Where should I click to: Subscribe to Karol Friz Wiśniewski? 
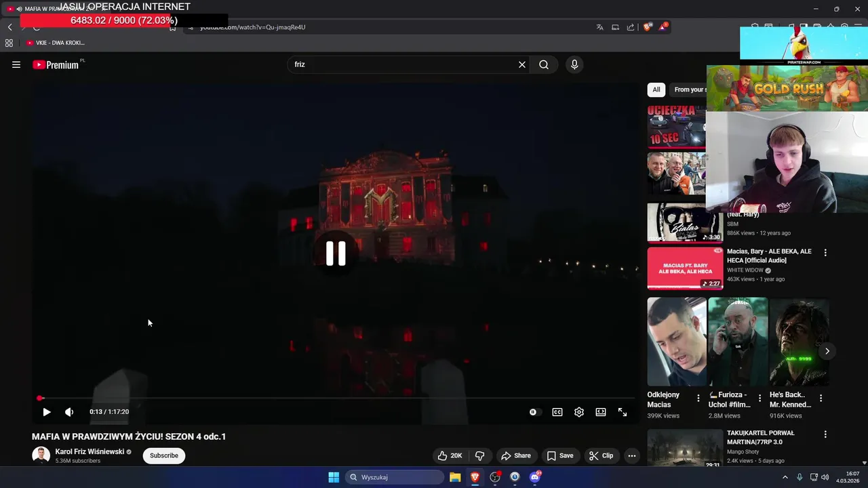[x=164, y=455]
